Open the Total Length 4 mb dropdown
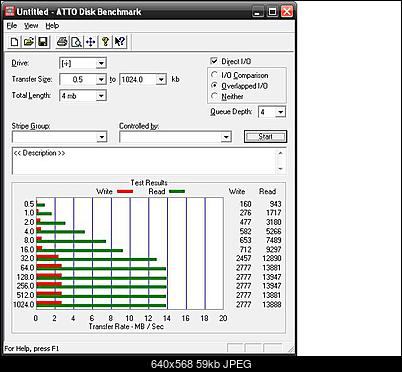 (x=101, y=96)
